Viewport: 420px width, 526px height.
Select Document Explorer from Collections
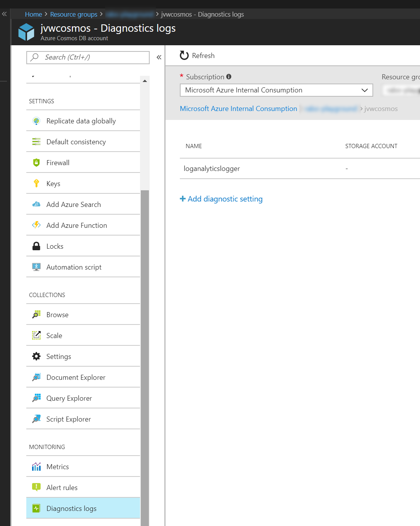tap(76, 377)
